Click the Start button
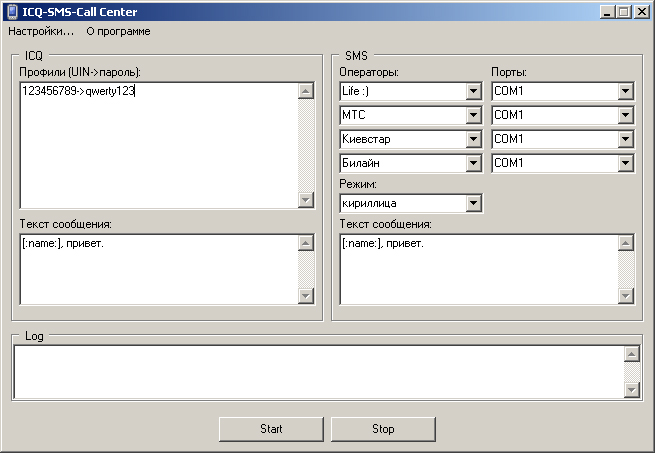Image resolution: width=655 pixels, height=453 pixels. click(271, 429)
